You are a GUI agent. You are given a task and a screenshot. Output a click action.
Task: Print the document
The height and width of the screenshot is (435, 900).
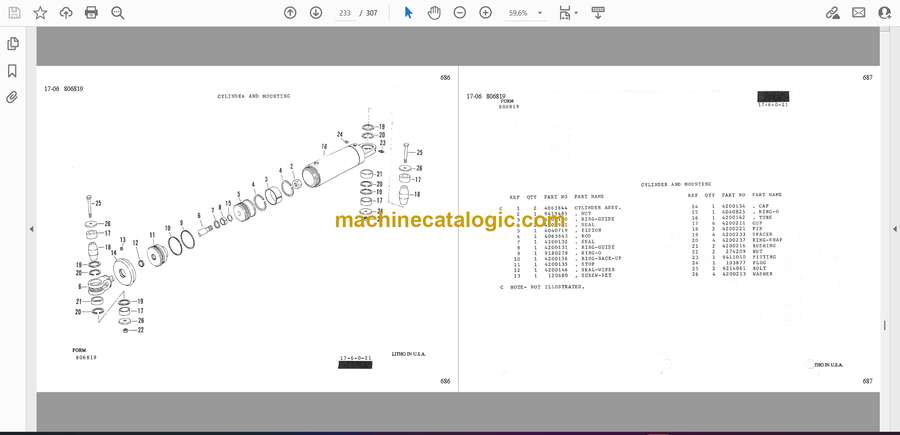pos(92,12)
